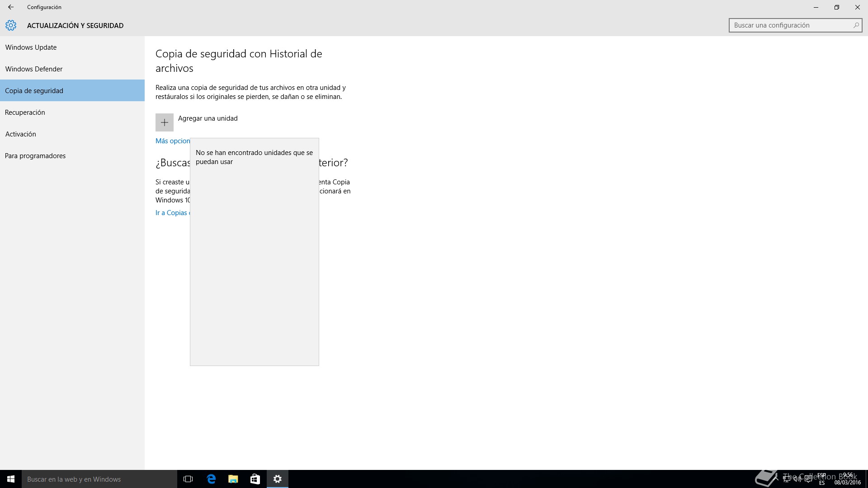Select Windows Defender in the sidebar
Viewport: 868px width, 488px height.
point(72,69)
